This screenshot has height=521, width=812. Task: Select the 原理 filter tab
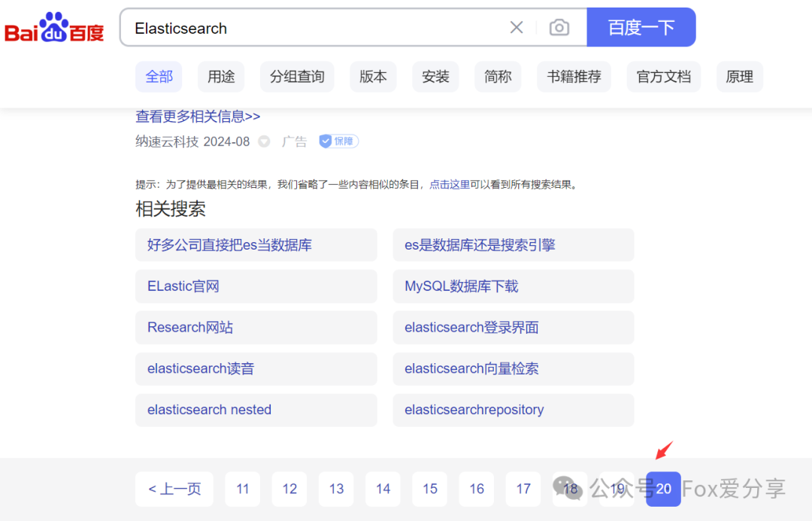pyautogui.click(x=740, y=77)
